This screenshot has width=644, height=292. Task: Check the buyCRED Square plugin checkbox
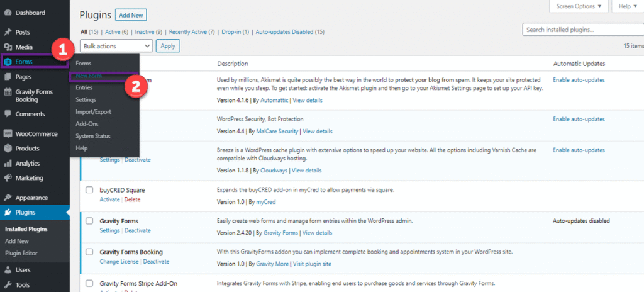89,189
